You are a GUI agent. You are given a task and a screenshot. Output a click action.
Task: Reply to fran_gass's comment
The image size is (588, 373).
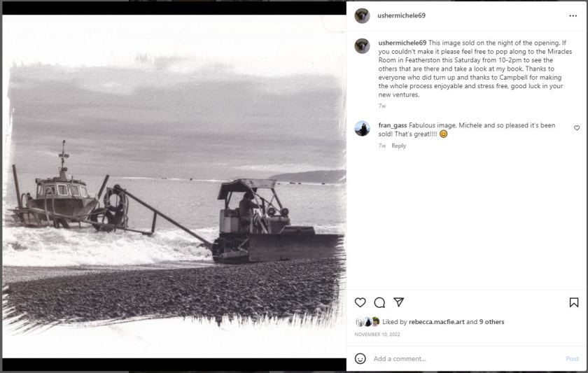(399, 146)
